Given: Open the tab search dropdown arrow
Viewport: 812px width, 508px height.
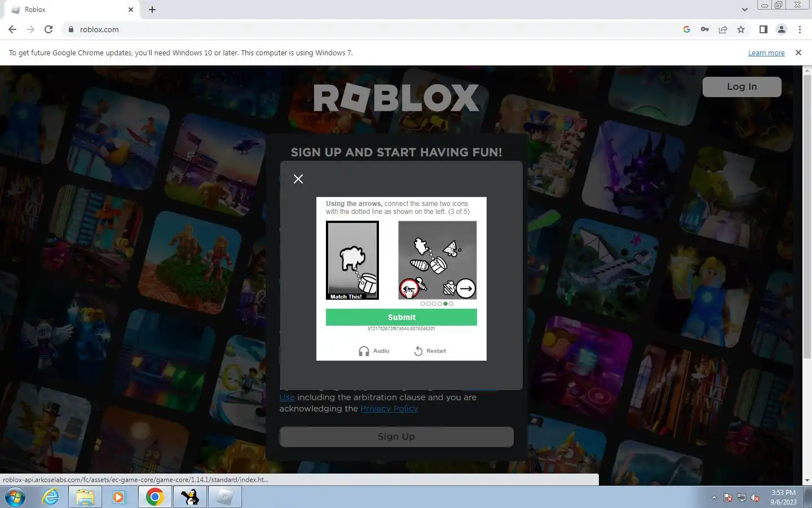Looking at the screenshot, I should point(744,10).
